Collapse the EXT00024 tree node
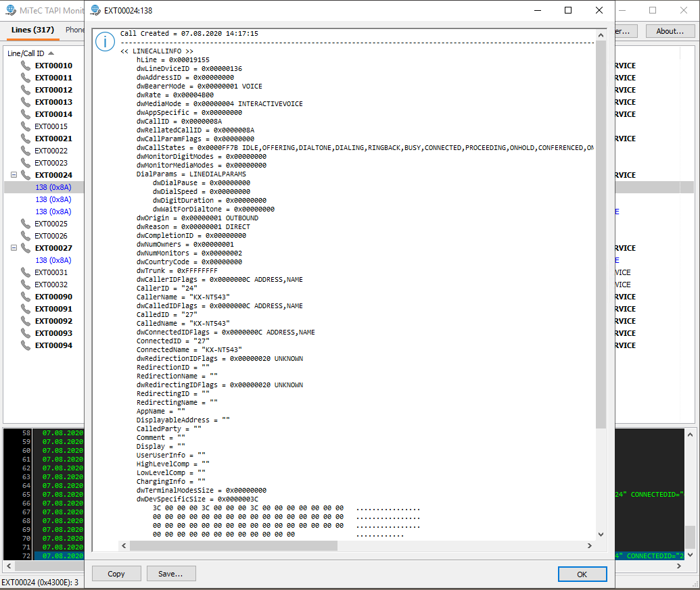 point(14,175)
